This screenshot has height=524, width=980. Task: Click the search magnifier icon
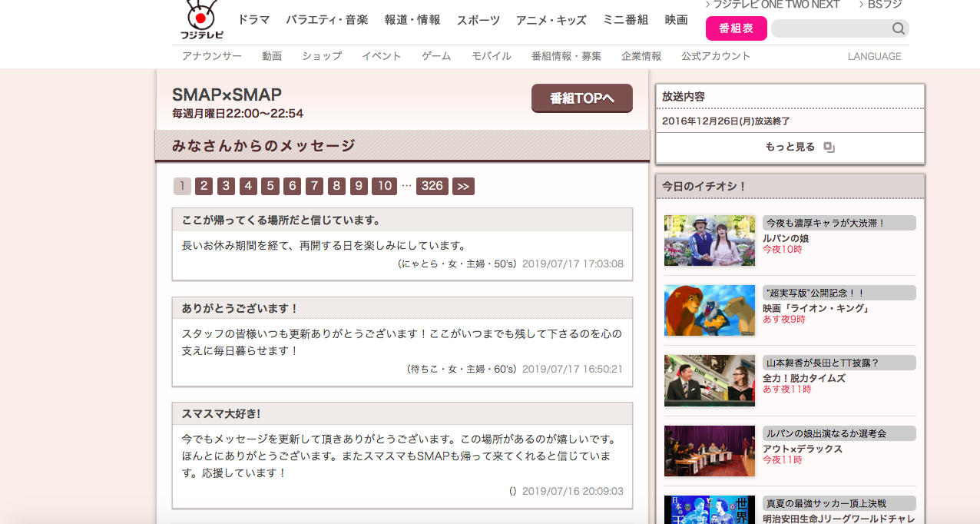click(x=897, y=28)
